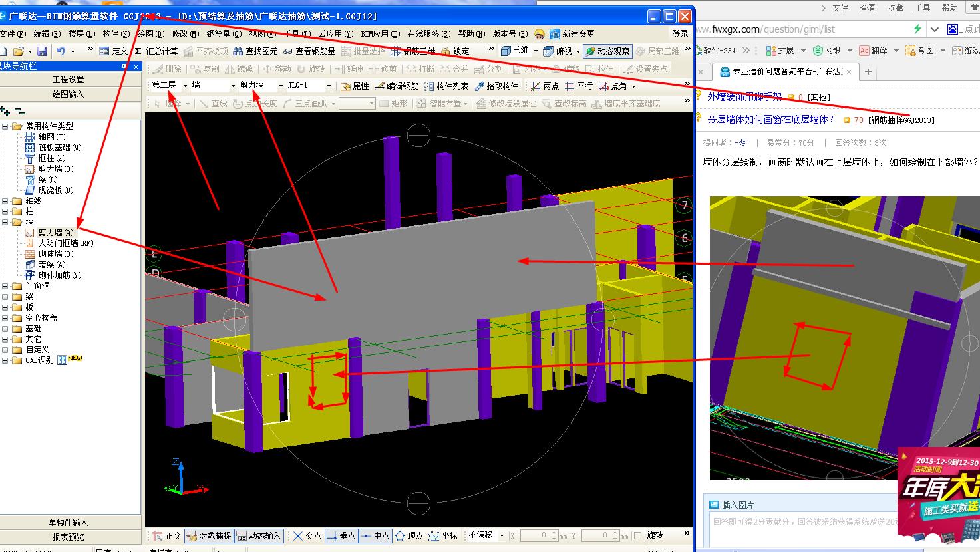Switch to 绘图输入 drawing input panel
Screen dimensions: 980x552
point(69,94)
